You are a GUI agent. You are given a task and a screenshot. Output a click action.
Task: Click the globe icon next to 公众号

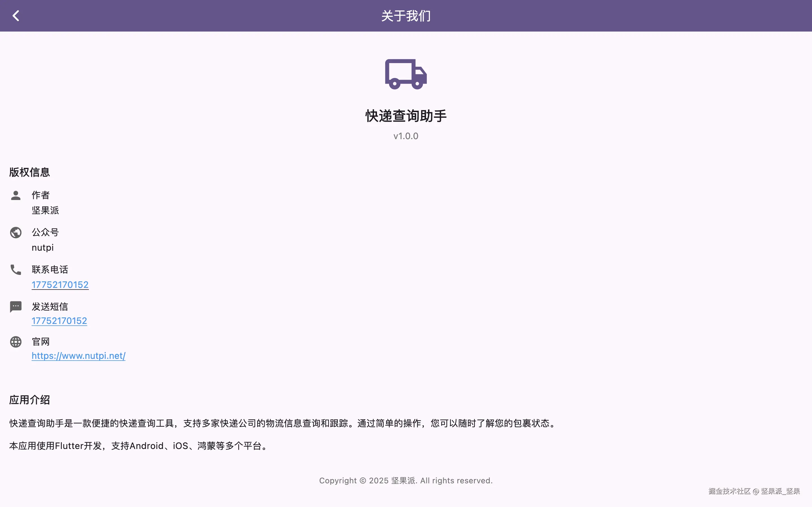point(16,232)
